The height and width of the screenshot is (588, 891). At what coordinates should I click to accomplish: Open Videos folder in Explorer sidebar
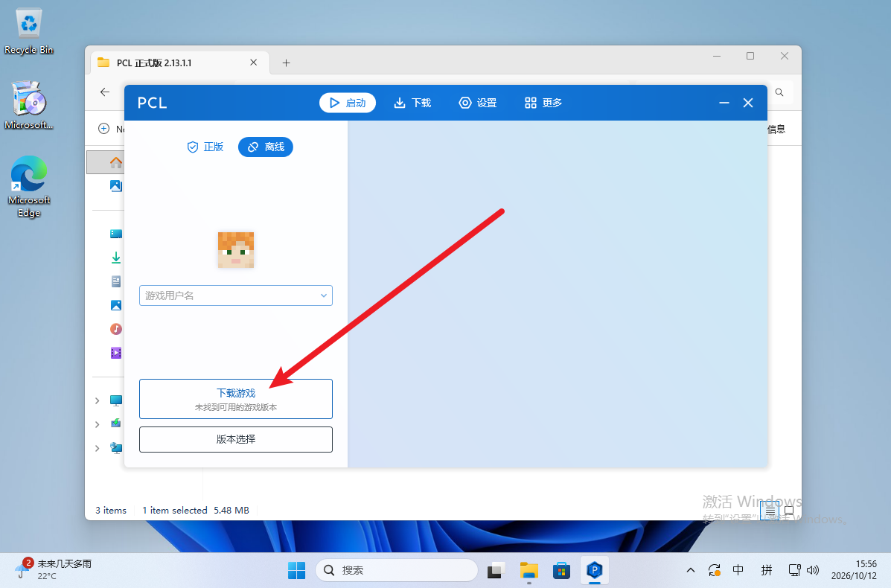tap(116, 353)
